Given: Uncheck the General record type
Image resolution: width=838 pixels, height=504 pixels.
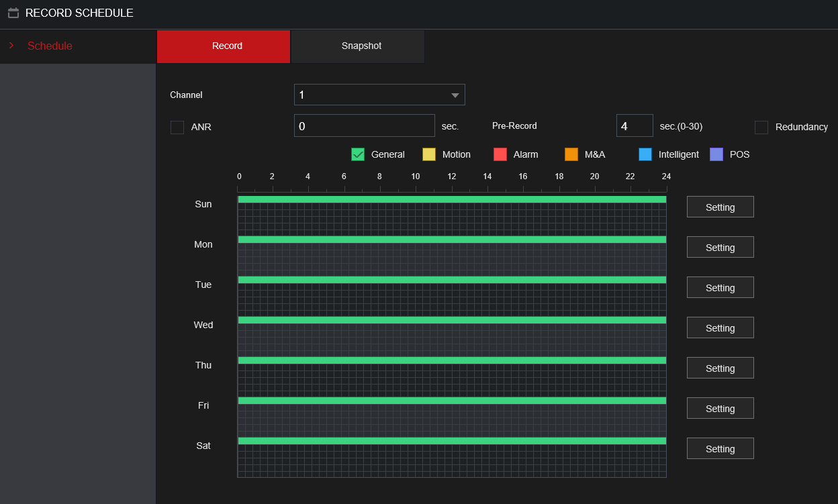Looking at the screenshot, I should (358, 154).
